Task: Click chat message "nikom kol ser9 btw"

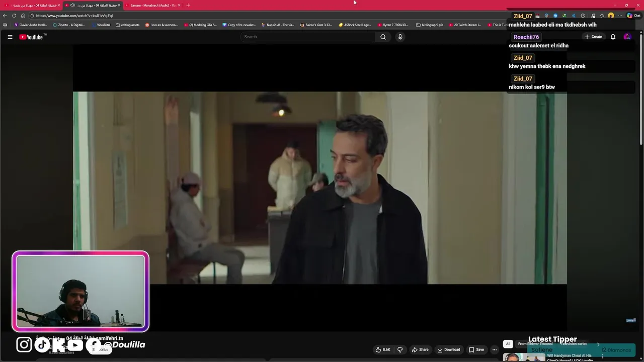Action: 532,87
